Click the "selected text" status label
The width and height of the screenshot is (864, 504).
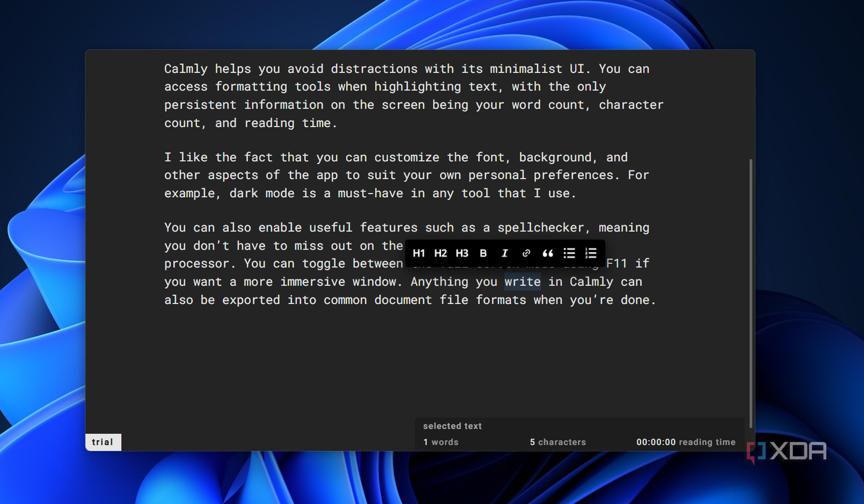452,426
